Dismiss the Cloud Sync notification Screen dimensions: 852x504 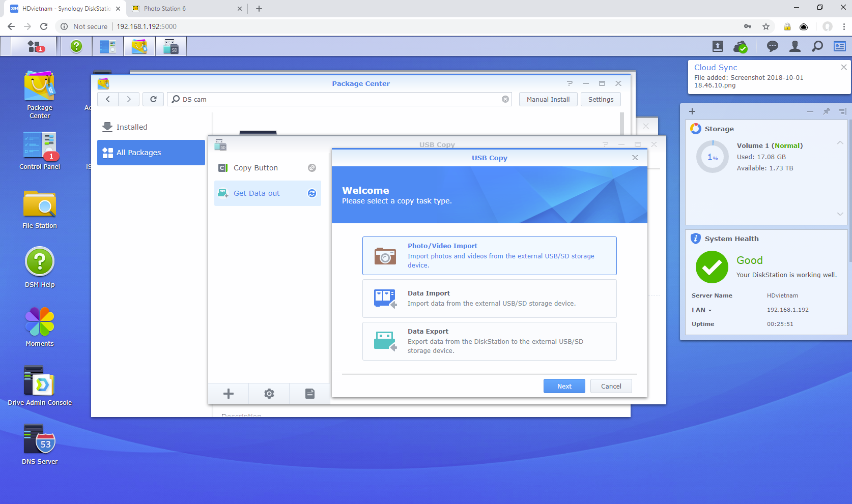tap(843, 67)
